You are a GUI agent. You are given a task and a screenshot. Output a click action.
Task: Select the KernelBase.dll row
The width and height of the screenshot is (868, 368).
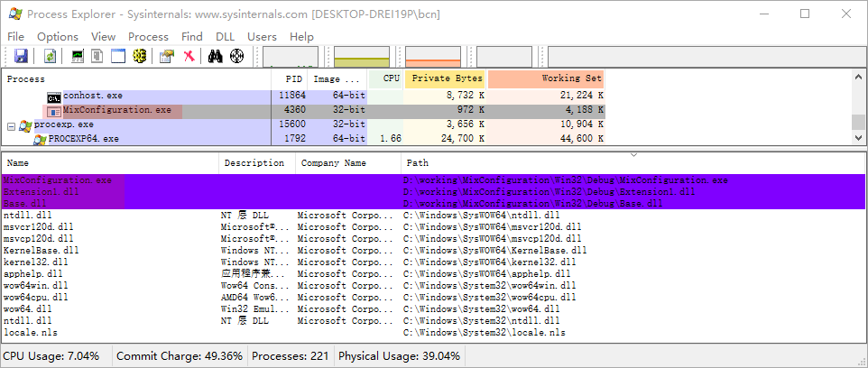click(x=433, y=251)
